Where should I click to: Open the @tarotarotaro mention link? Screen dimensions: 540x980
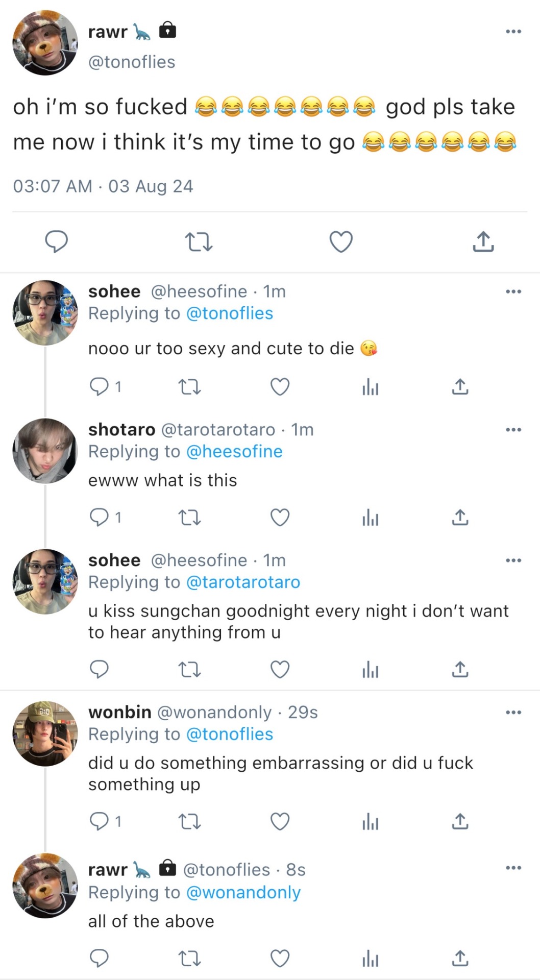tap(243, 582)
